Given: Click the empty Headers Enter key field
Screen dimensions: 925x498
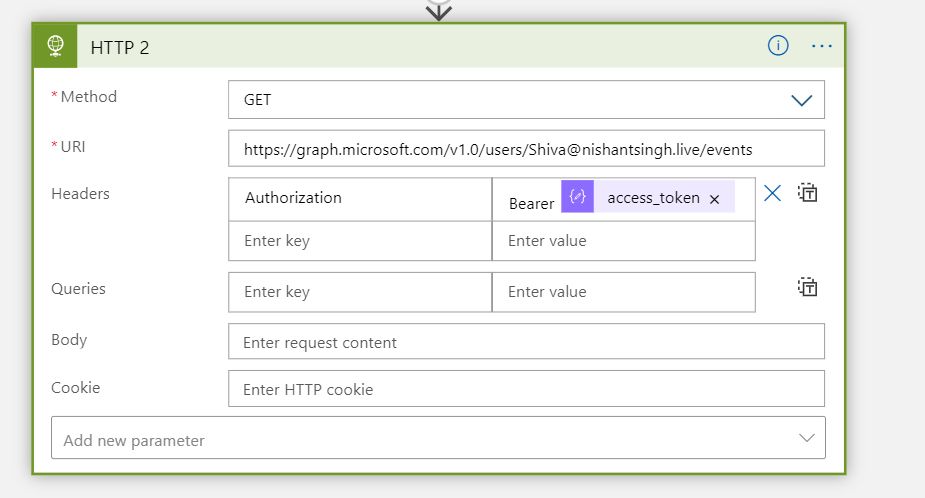Looking at the screenshot, I should pos(360,241).
